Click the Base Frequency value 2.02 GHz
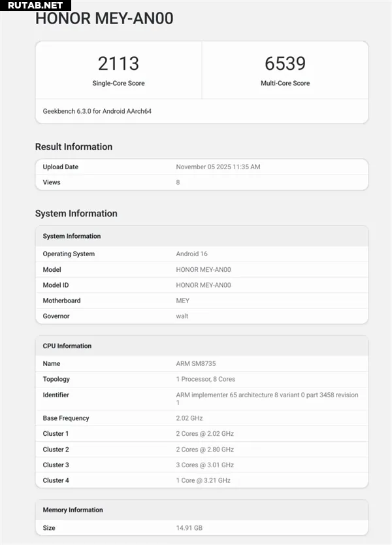 [189, 418]
